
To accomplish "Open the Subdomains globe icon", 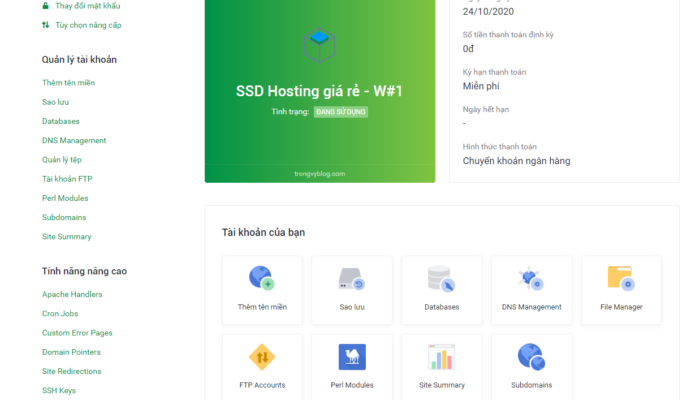I will pos(531,357).
